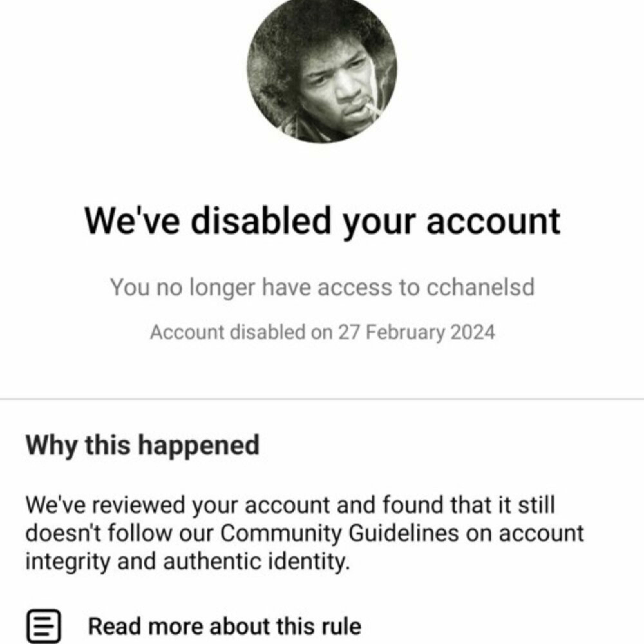
Task: Click the horizontal divider above "Why this happened"
Action: click(322, 399)
